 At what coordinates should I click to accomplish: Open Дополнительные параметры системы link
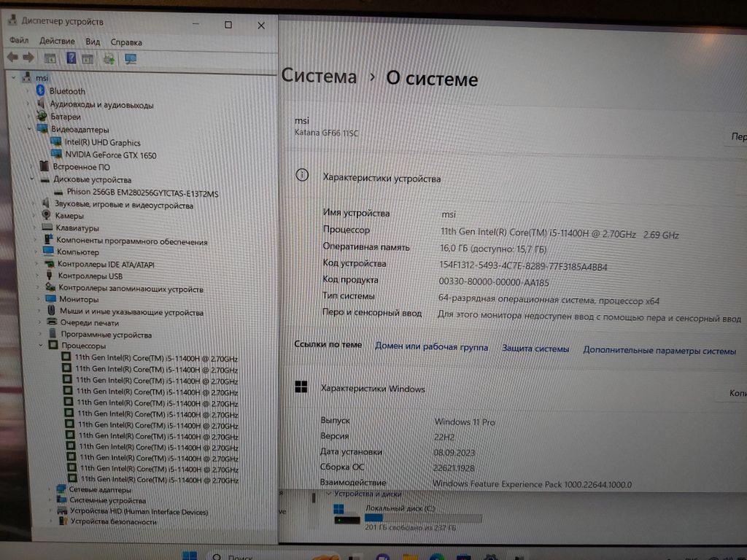pyautogui.click(x=659, y=350)
